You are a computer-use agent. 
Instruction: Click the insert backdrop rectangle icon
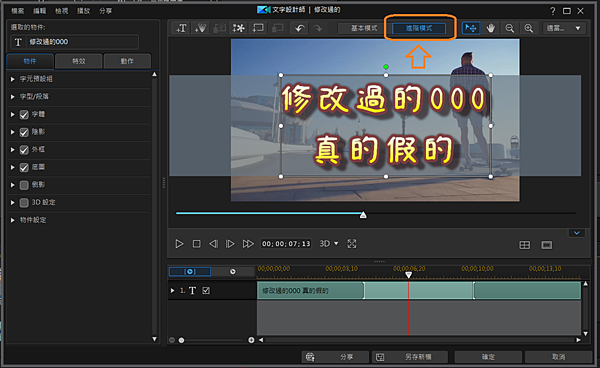tap(258, 28)
